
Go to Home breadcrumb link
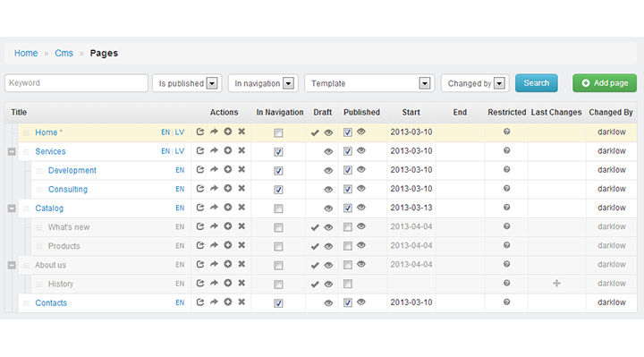tap(26, 53)
